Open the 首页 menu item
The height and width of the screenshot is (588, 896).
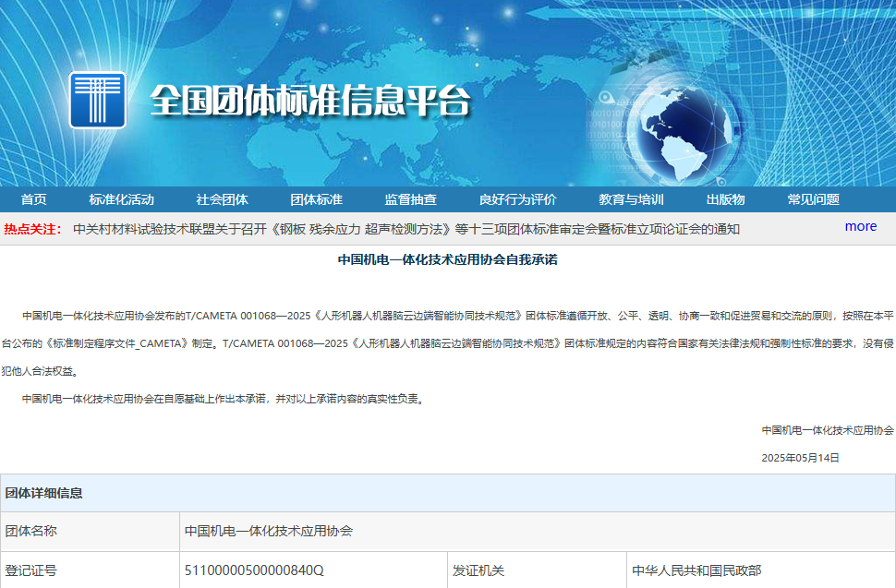coord(33,199)
